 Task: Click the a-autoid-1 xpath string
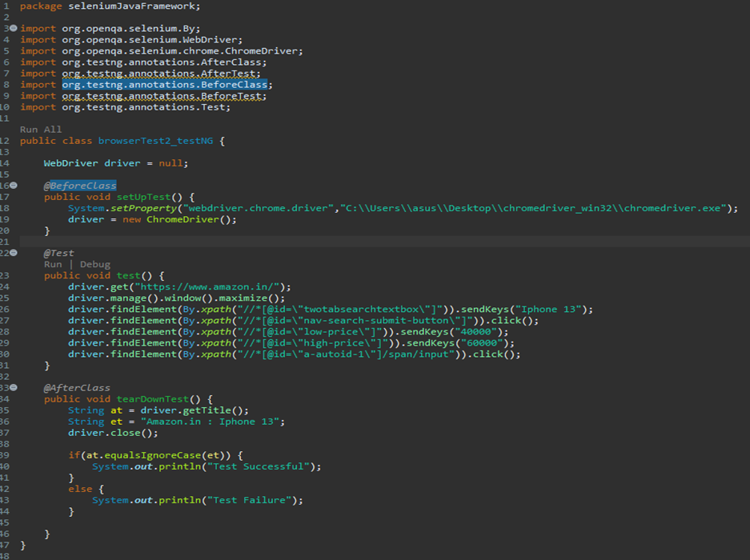pos(346,354)
